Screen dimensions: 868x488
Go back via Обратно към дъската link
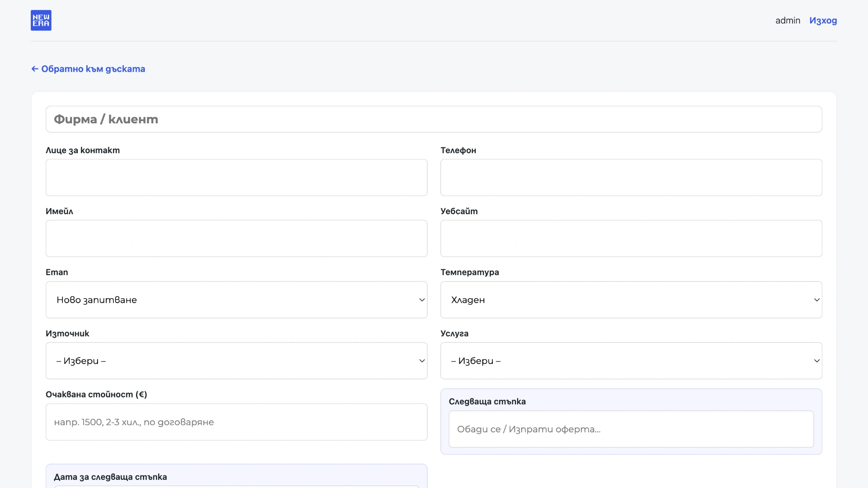click(x=88, y=69)
